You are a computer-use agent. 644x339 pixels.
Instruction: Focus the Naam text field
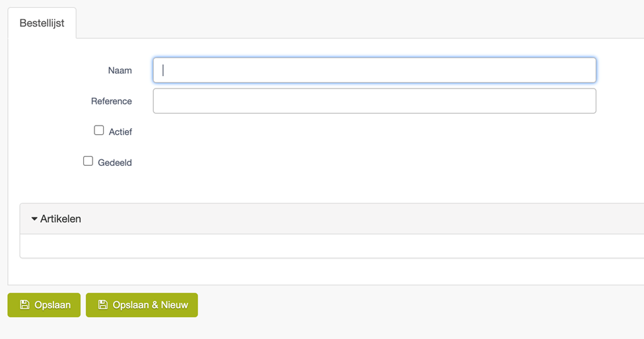(x=375, y=70)
